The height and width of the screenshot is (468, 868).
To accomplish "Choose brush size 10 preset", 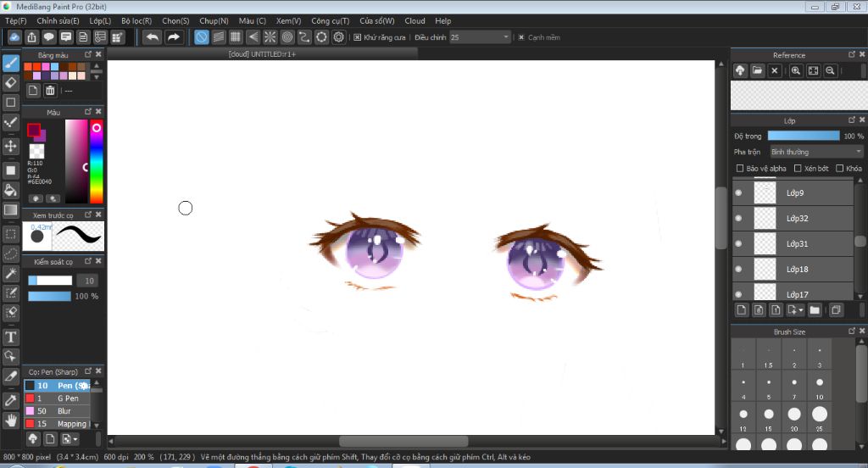I will [820, 387].
